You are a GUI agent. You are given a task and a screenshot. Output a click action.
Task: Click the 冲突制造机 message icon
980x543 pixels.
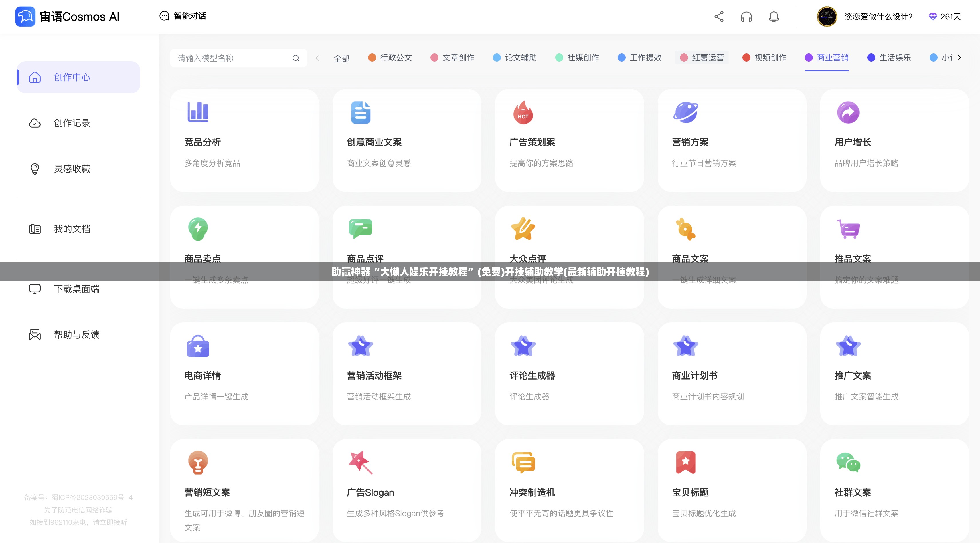click(x=523, y=462)
